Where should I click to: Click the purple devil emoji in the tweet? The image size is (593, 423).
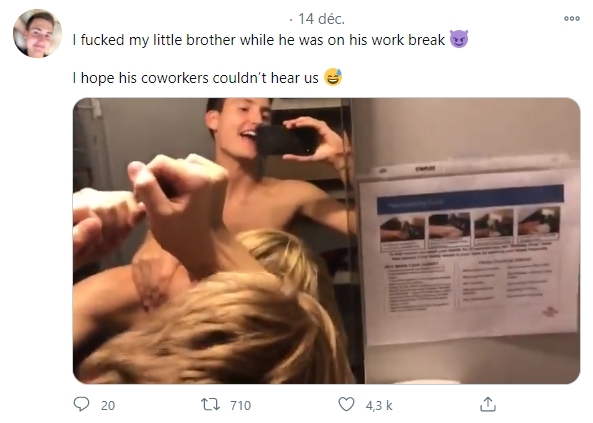(x=459, y=39)
